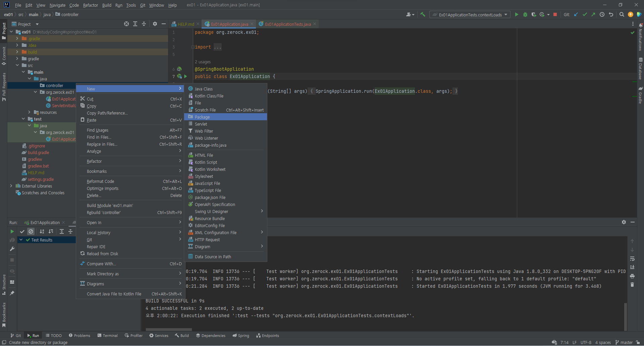Toggle scroll to end in console
The width and height of the screenshot is (644, 346).
(x=632, y=267)
